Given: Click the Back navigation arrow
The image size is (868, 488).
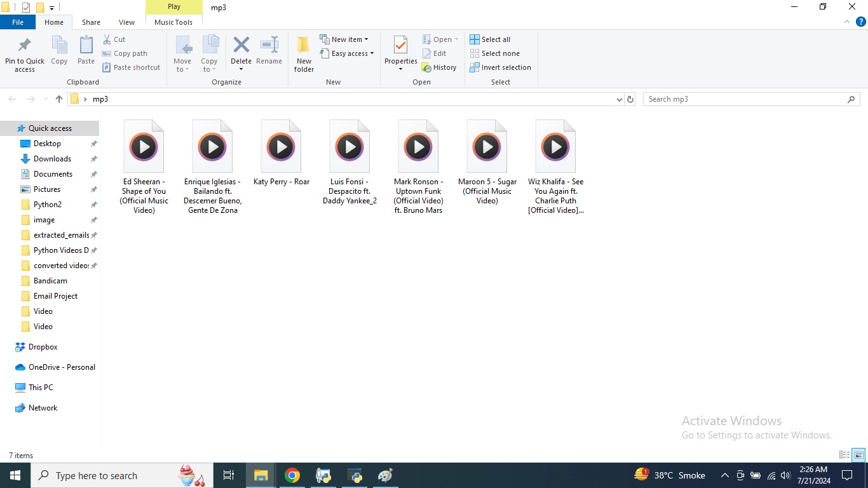Looking at the screenshot, I should coord(12,99).
